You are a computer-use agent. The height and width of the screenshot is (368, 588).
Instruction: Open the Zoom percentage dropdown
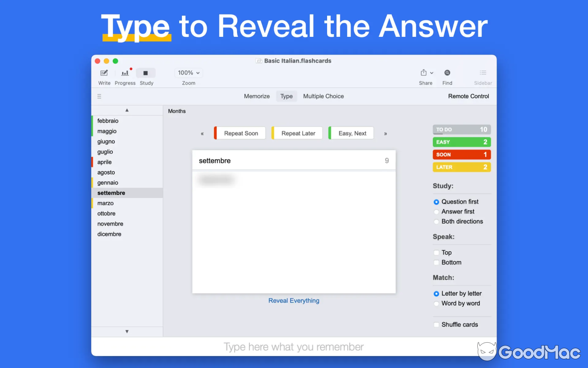(x=188, y=72)
